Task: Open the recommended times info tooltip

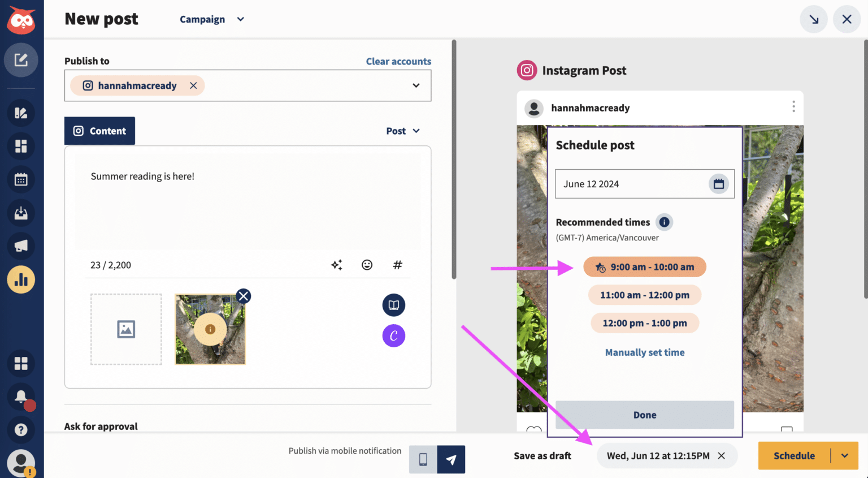Action: 664,222
